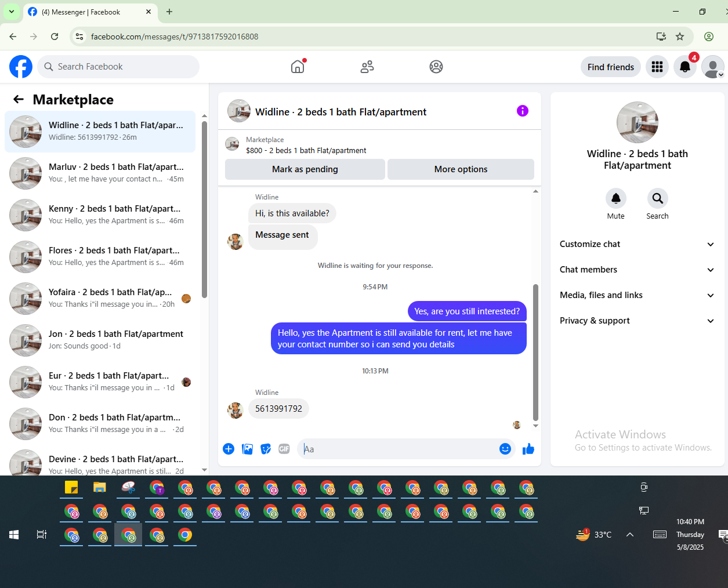Click the browser address bar URL
The height and width of the screenshot is (588, 728).
(175, 37)
